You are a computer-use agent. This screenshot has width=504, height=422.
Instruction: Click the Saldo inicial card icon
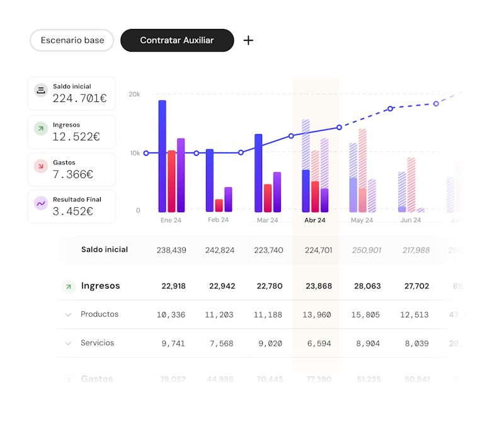(x=41, y=91)
